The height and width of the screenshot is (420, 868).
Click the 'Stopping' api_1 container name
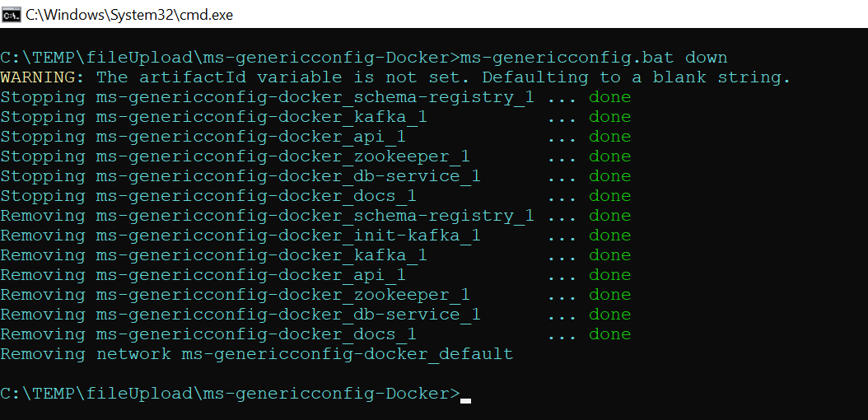click(x=250, y=137)
